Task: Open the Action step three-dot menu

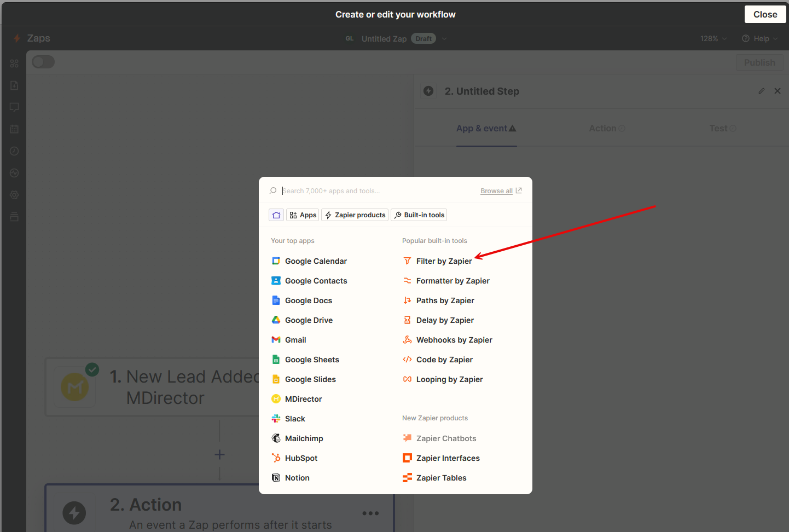Action: [370, 513]
